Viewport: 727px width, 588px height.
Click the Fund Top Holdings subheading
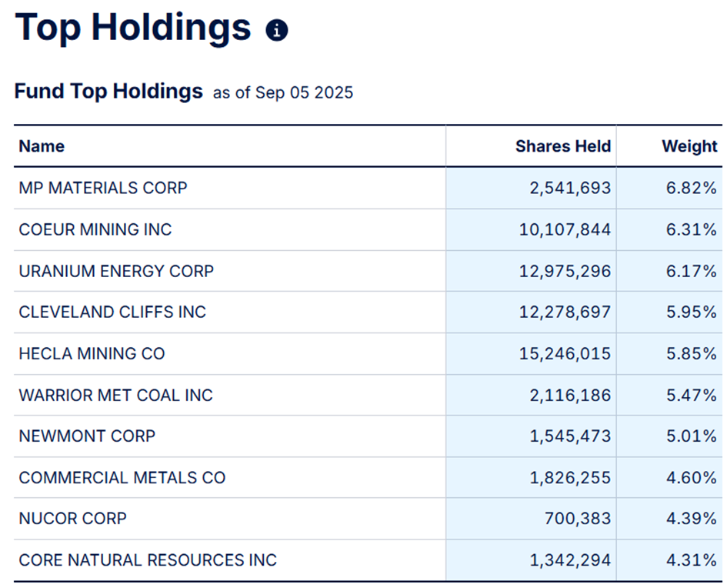(x=108, y=92)
